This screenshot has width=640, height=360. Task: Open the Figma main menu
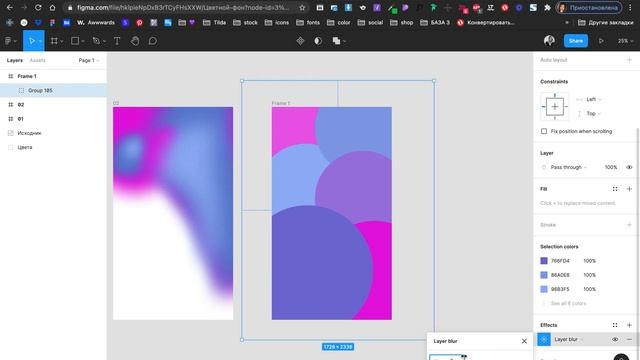click(x=9, y=41)
